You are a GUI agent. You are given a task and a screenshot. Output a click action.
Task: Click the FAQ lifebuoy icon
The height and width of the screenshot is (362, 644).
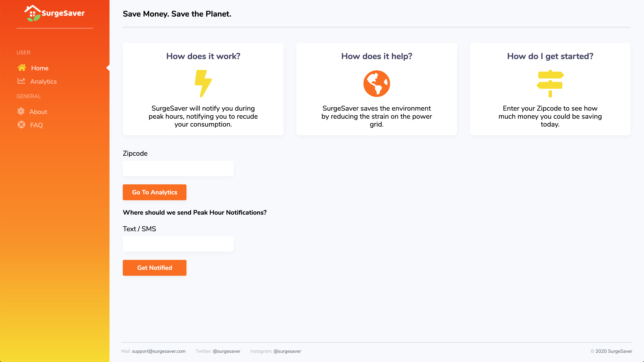point(21,125)
